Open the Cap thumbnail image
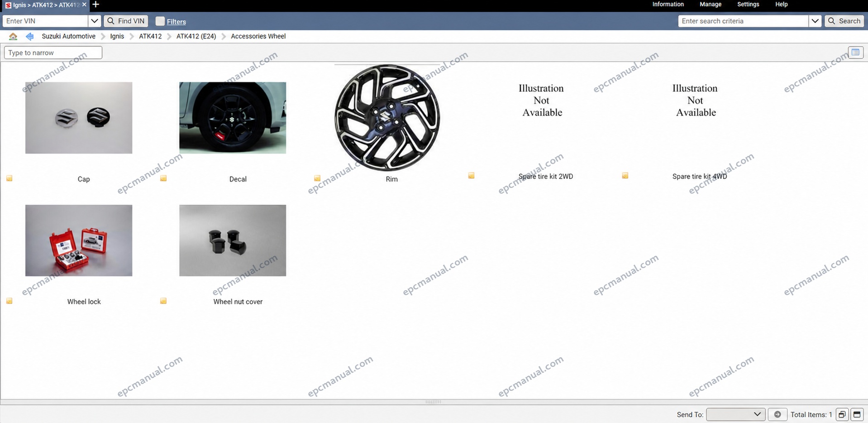Image resolution: width=868 pixels, height=423 pixels. point(79,118)
